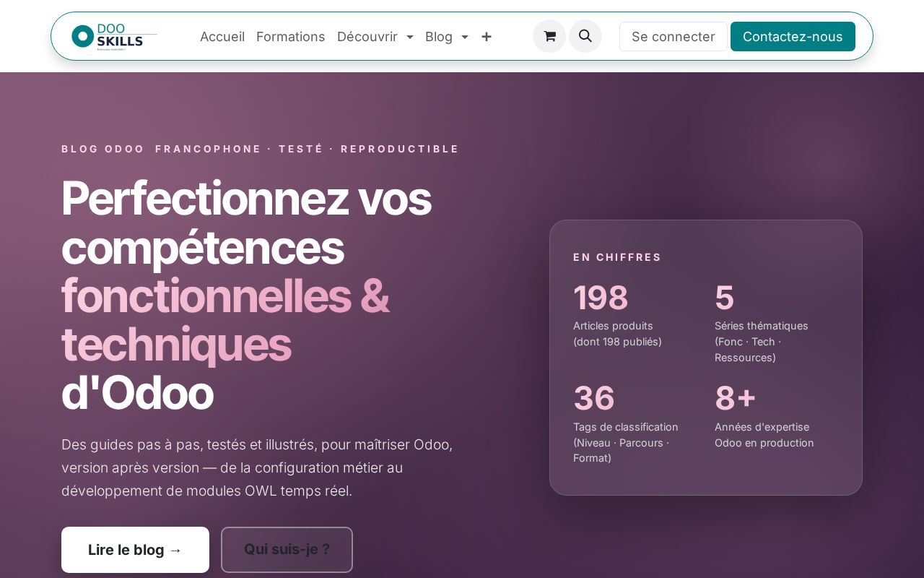924x578 pixels.
Task: Click Contactez-nous button
Action: click(793, 36)
